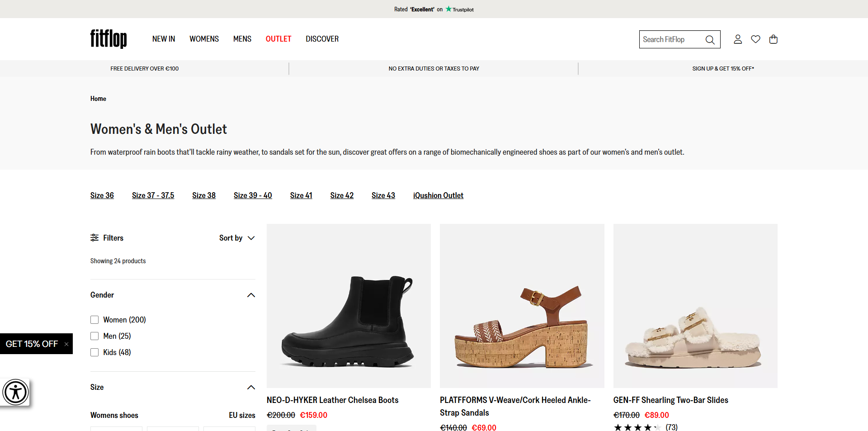
Task: Open the OUTLET menu
Action: coord(278,39)
